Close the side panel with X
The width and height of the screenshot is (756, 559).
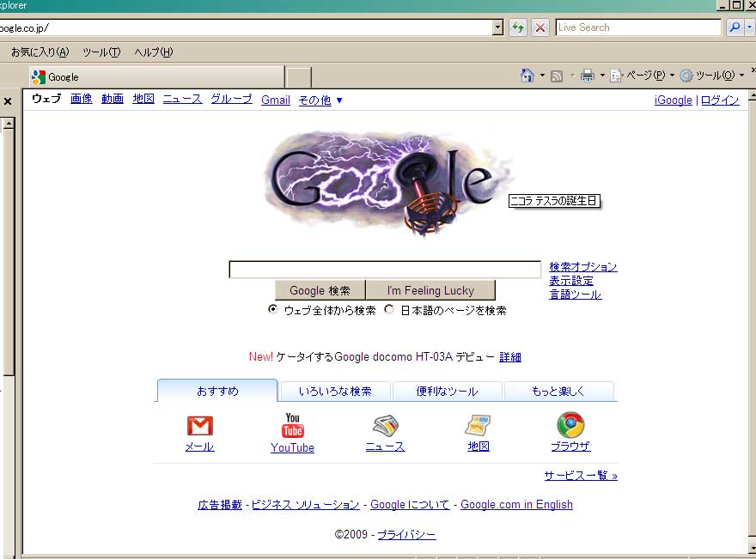point(8,101)
